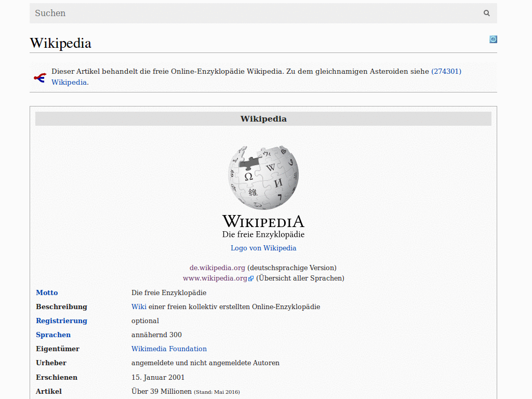Open the Sprachen link
Screen dimensions: 532x399
click(x=54, y=335)
